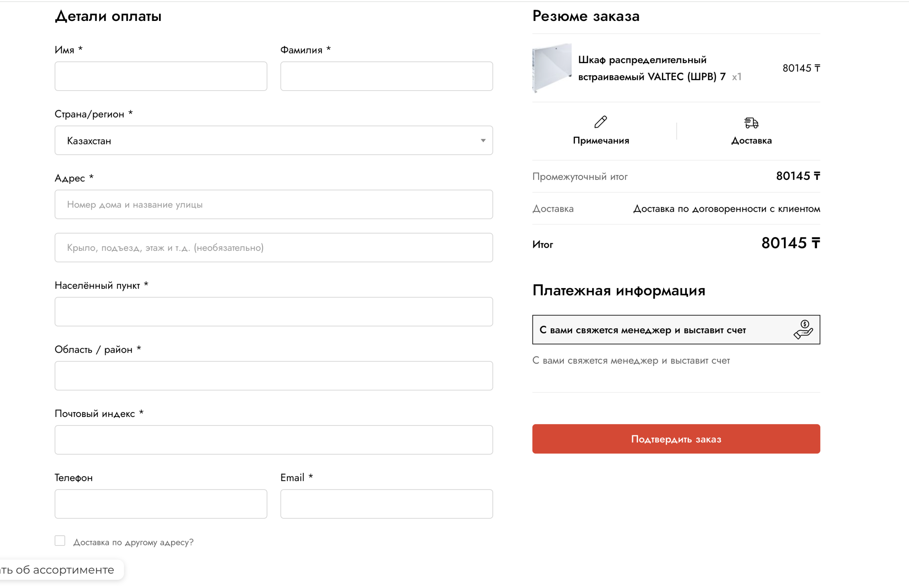Open the Kazakhstan country selector
The height and width of the screenshot is (588, 909).
(273, 141)
